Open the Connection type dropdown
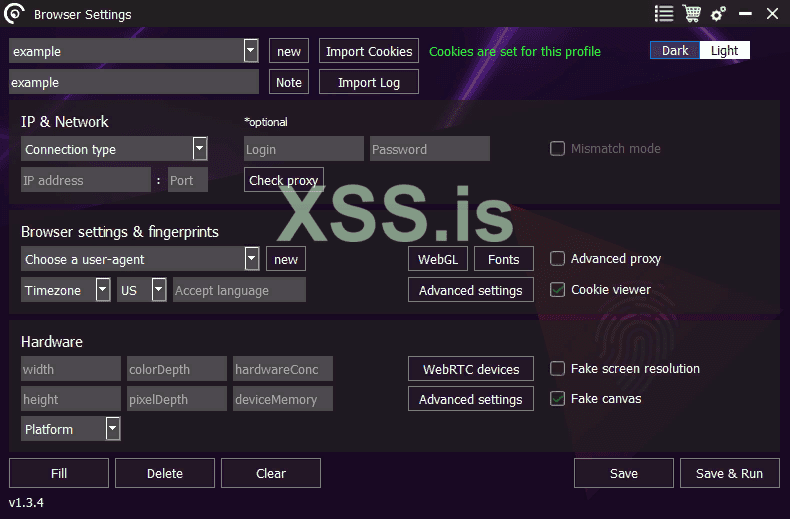 (200, 149)
